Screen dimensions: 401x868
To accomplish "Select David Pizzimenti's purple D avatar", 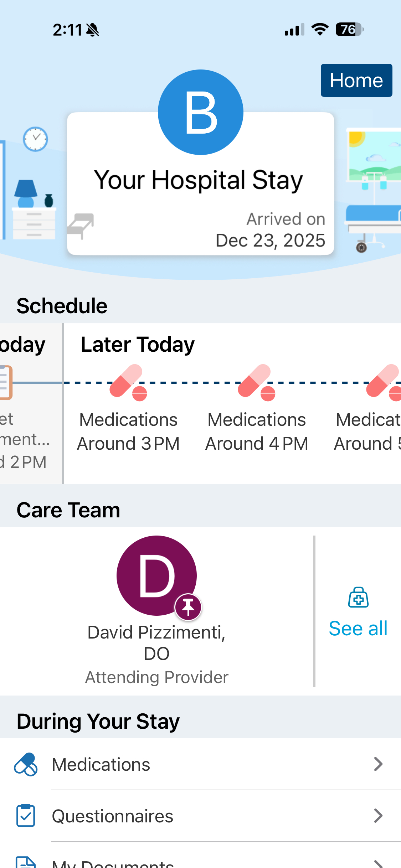I will [156, 575].
